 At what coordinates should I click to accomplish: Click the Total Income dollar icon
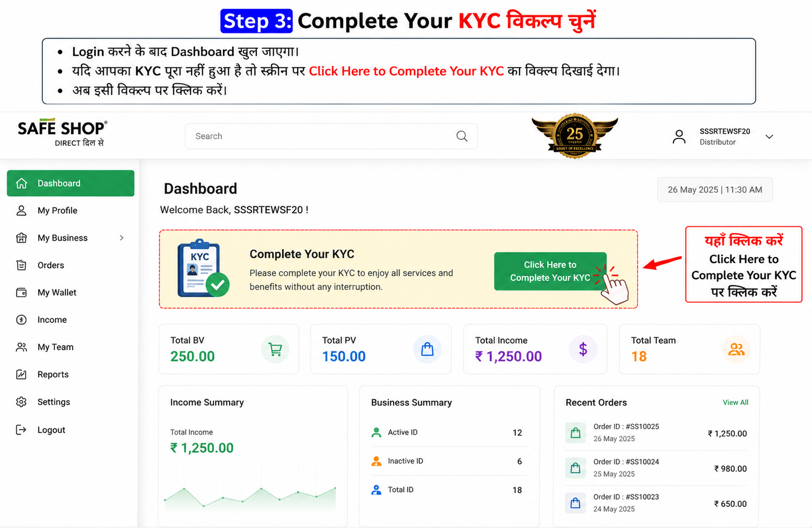pyautogui.click(x=583, y=349)
